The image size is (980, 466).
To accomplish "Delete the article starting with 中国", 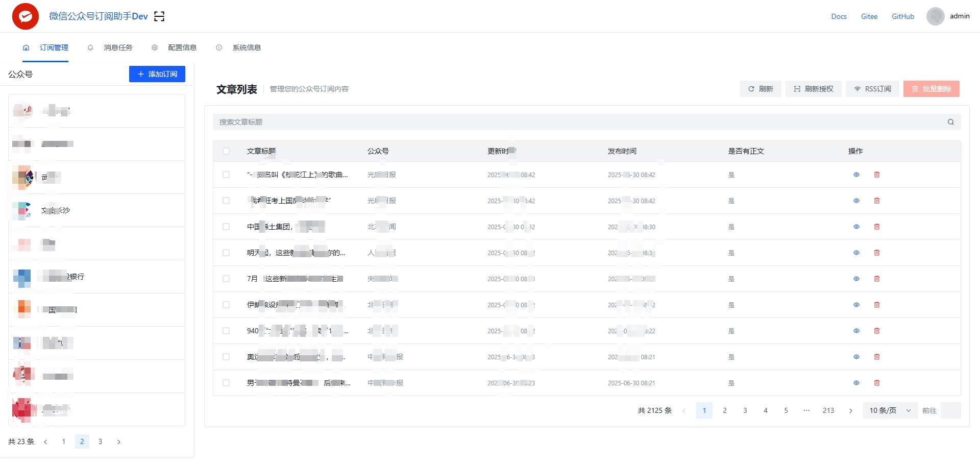I will pos(877,227).
